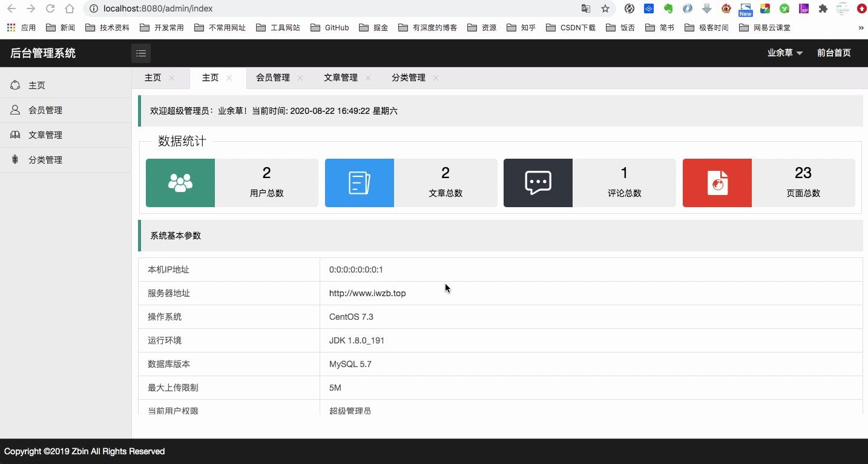Open browser home page icon
Viewport: 868px width, 464px height.
pyautogui.click(x=70, y=8)
